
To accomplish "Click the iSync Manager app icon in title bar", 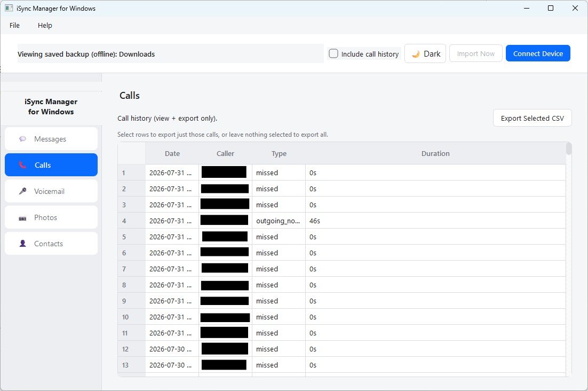I will (x=9, y=8).
